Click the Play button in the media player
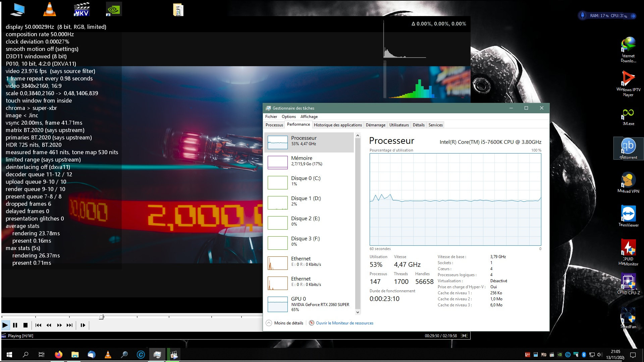 5,325
